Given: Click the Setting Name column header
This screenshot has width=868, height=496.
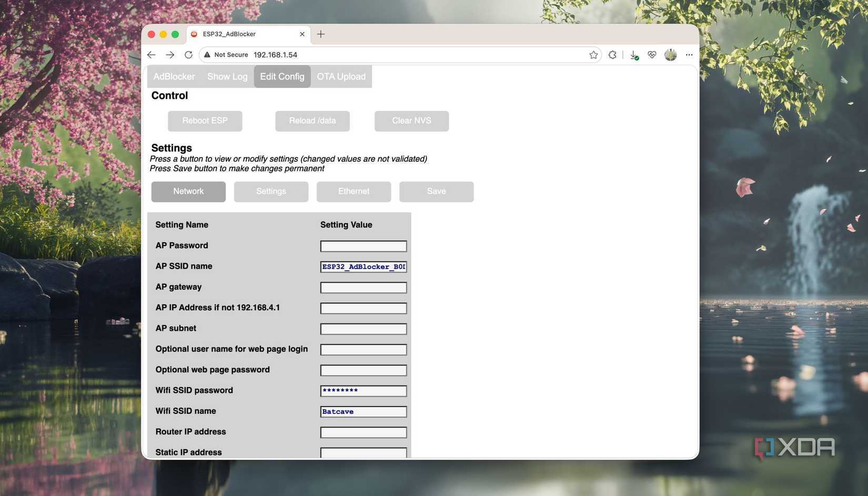Looking at the screenshot, I should click(181, 225).
